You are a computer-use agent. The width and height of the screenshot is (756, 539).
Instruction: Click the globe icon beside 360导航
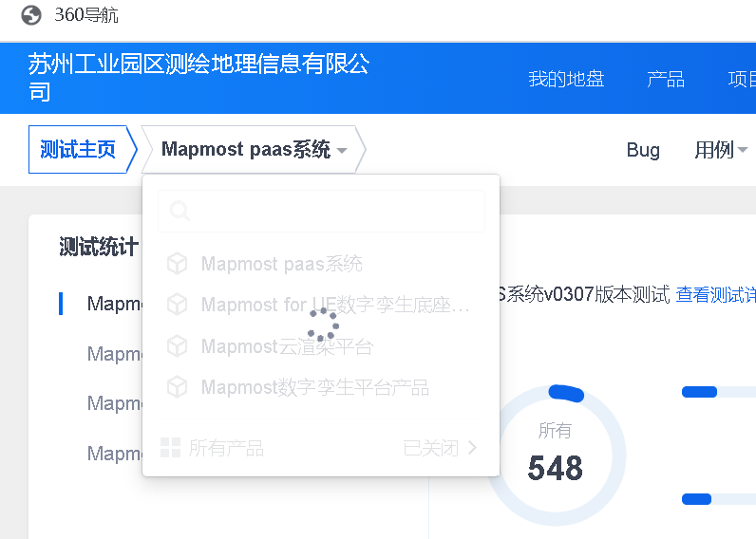31,15
